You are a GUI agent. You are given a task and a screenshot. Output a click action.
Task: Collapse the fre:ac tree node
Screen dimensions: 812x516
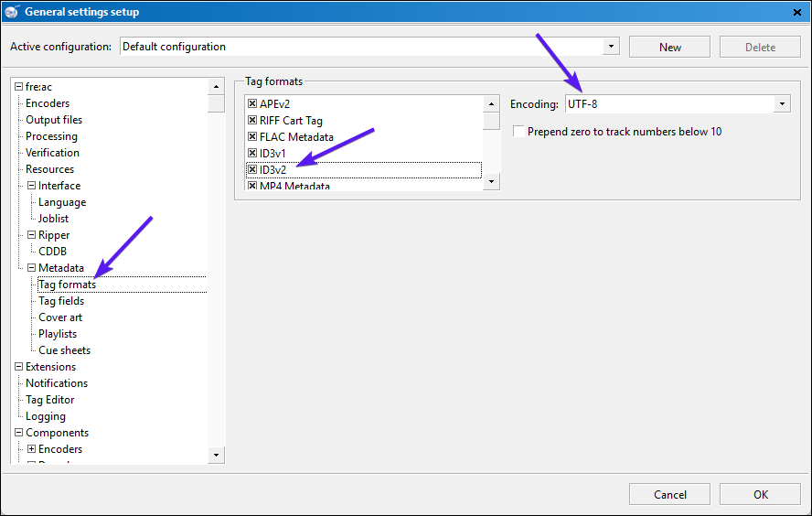[18, 87]
